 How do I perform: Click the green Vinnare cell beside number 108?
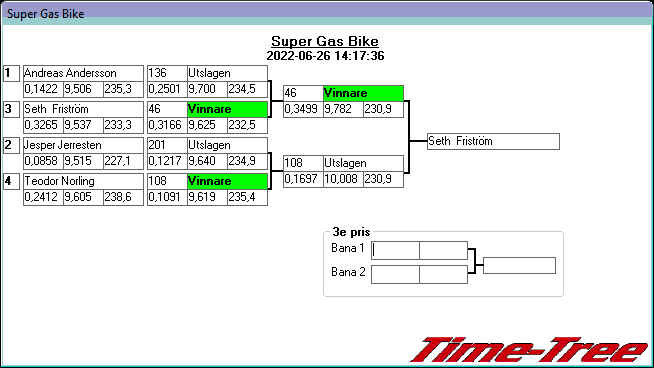coord(227,181)
